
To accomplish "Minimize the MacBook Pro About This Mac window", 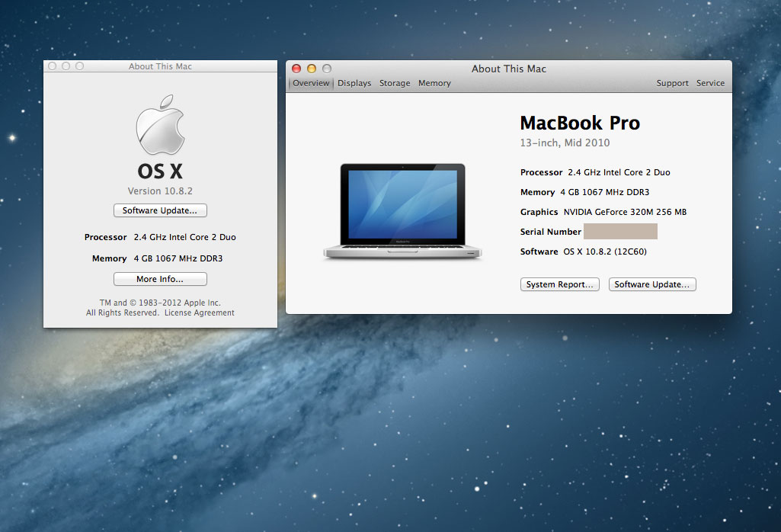I will tap(312, 69).
